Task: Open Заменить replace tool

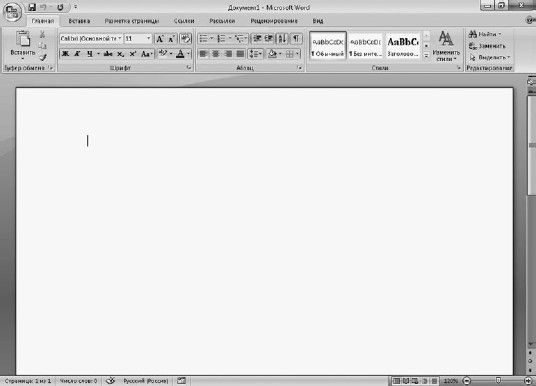Action: (487, 46)
